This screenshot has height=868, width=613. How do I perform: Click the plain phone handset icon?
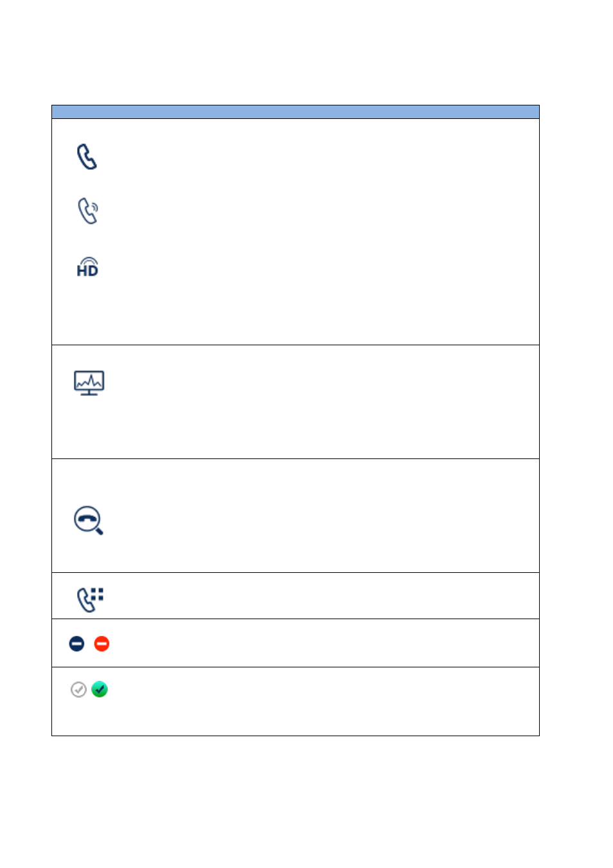point(87,156)
